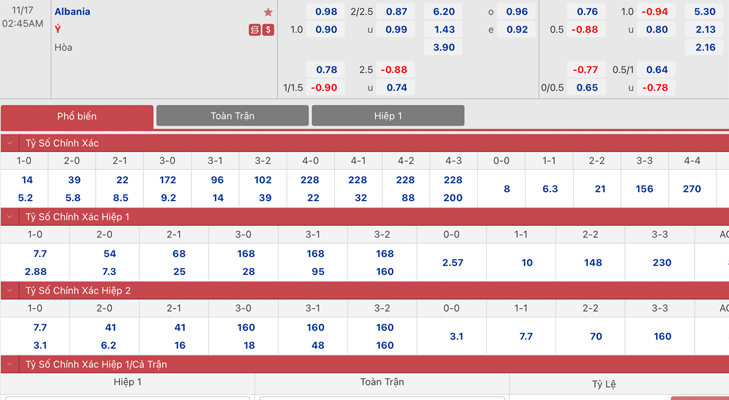
Task: Open the red dollar icon beside Ý
Action: (268, 30)
